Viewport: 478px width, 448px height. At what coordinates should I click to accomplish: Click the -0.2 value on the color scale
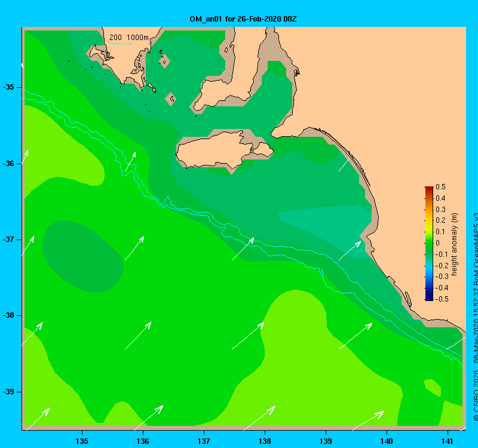(442, 265)
